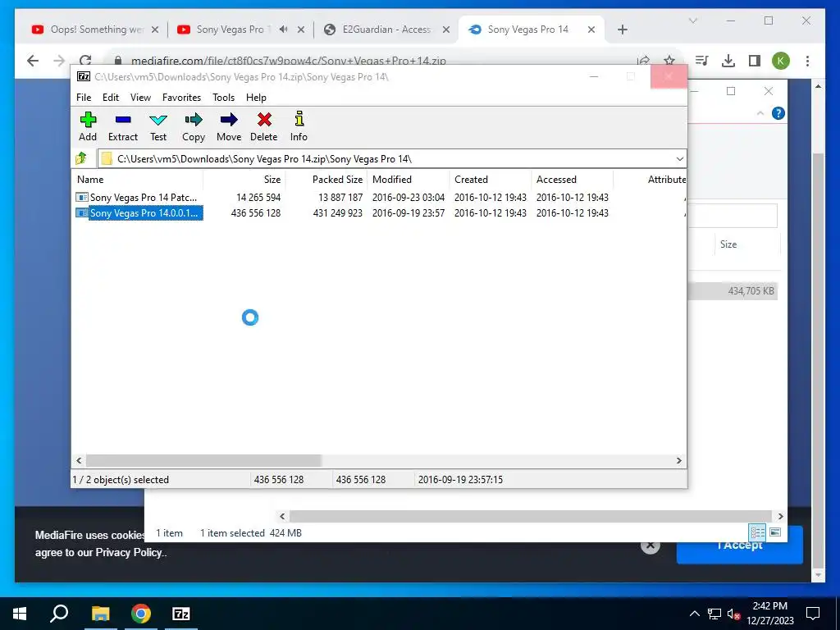Image resolution: width=840 pixels, height=630 pixels.
Task: Sort by Packed Size column header
Action: click(x=326, y=180)
